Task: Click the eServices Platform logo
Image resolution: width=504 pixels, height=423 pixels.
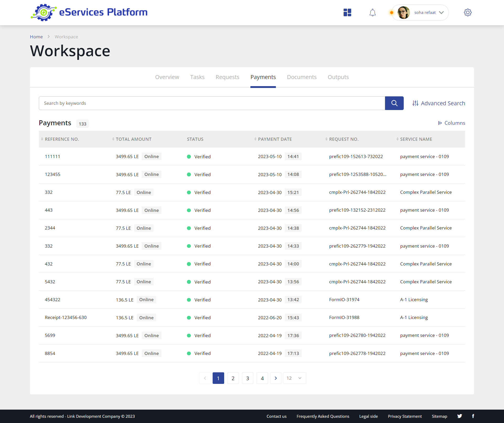Action: [89, 12]
